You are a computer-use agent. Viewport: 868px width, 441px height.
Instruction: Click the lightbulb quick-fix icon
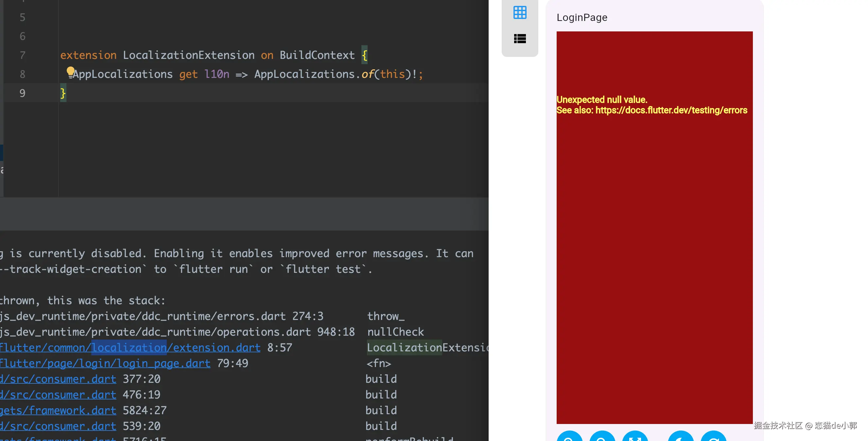(70, 71)
